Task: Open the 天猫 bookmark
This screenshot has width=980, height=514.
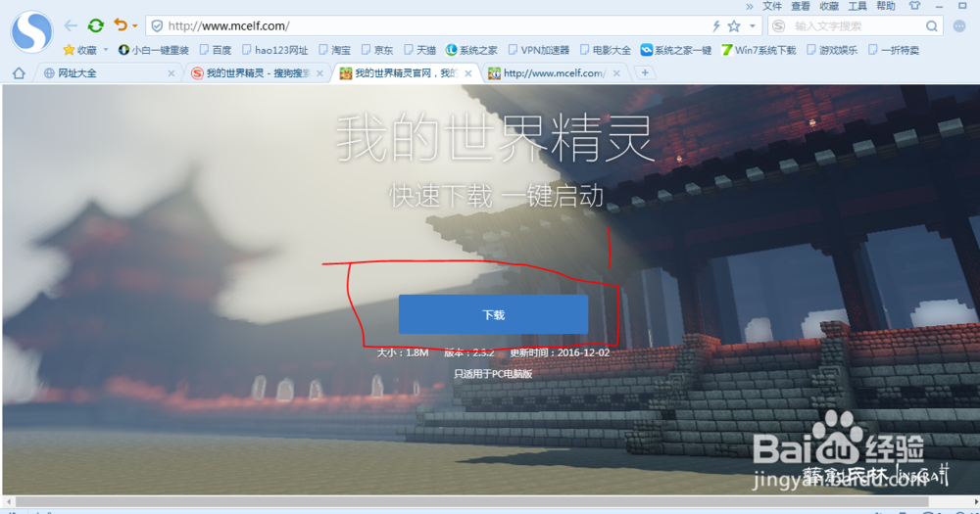Action: pyautogui.click(x=419, y=50)
